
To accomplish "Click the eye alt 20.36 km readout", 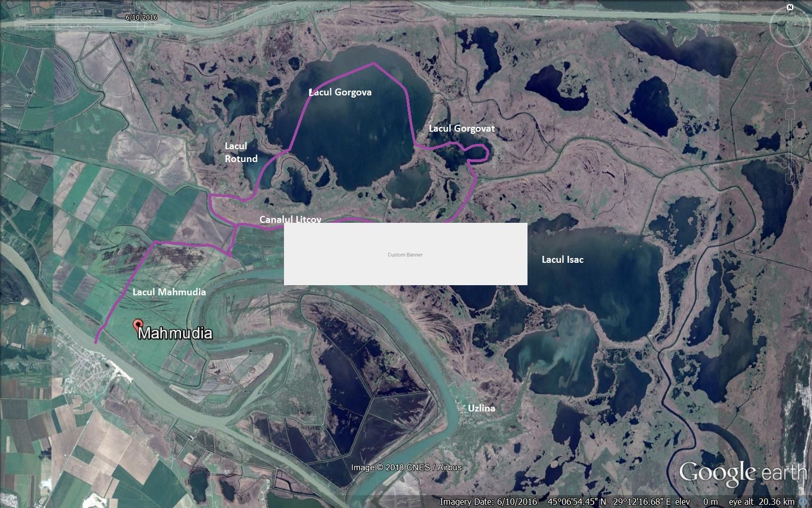I will click(x=762, y=502).
